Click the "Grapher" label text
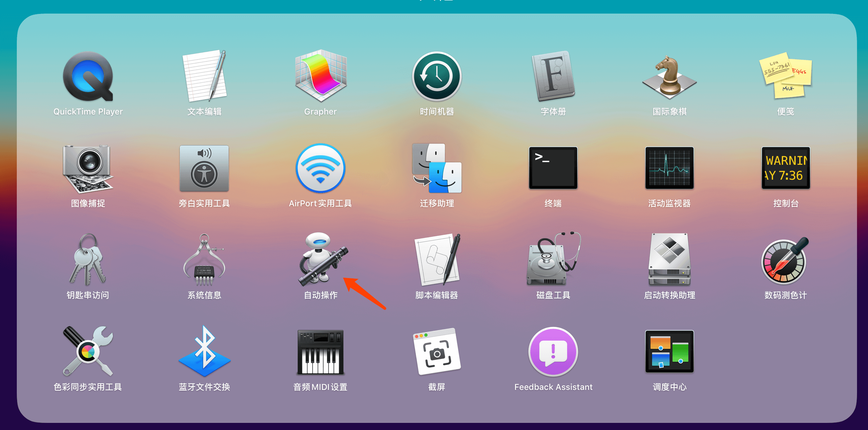The image size is (868, 430). point(321,112)
